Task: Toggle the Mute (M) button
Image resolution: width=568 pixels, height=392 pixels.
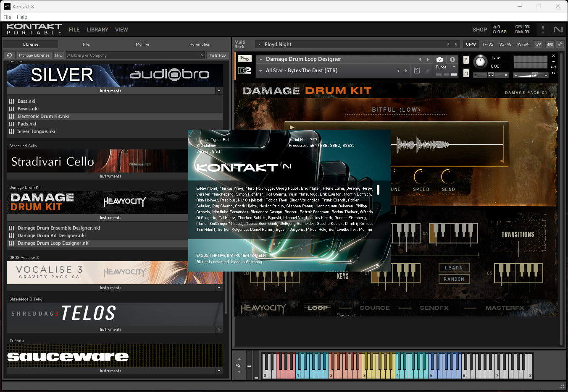Action: tap(466, 73)
